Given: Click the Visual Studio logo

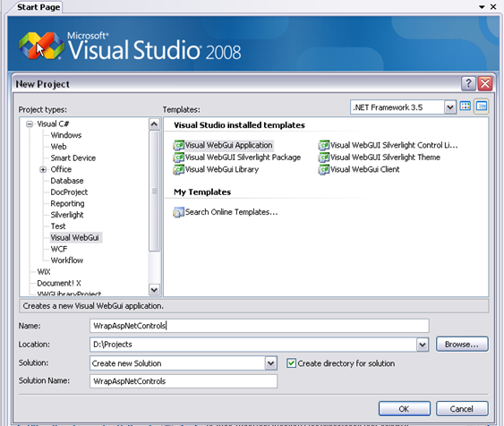Looking at the screenshot, I should coord(41,46).
